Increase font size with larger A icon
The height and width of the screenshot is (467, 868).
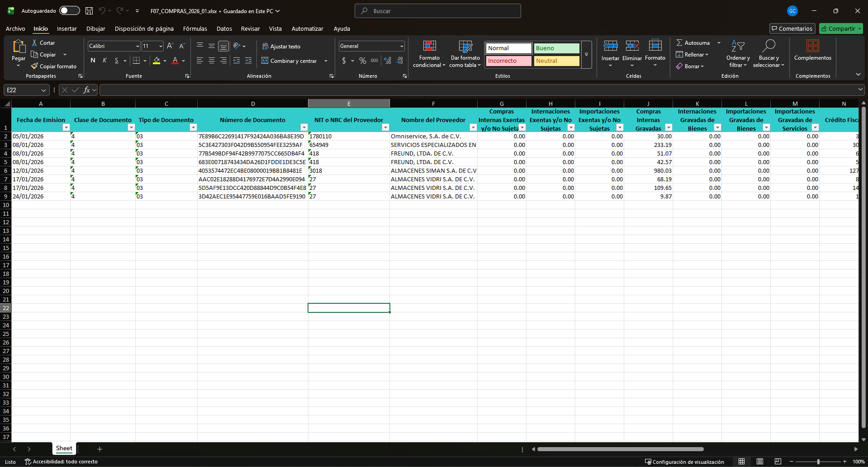(x=170, y=46)
